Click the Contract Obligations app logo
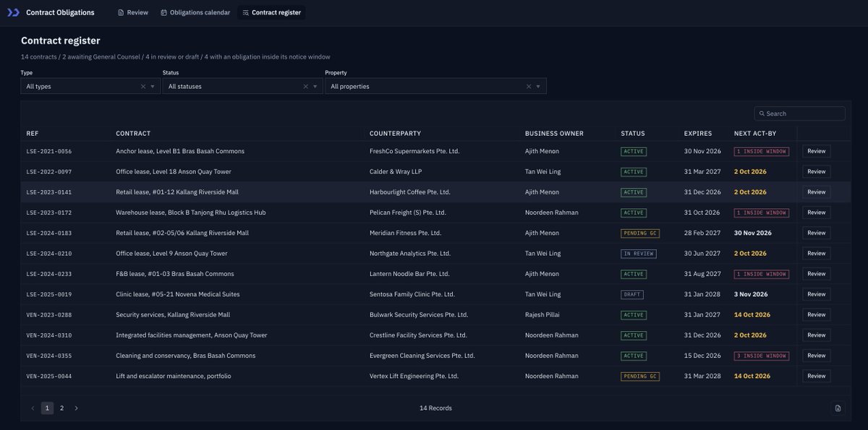Screen dimensions: 868x430 (13, 12)
